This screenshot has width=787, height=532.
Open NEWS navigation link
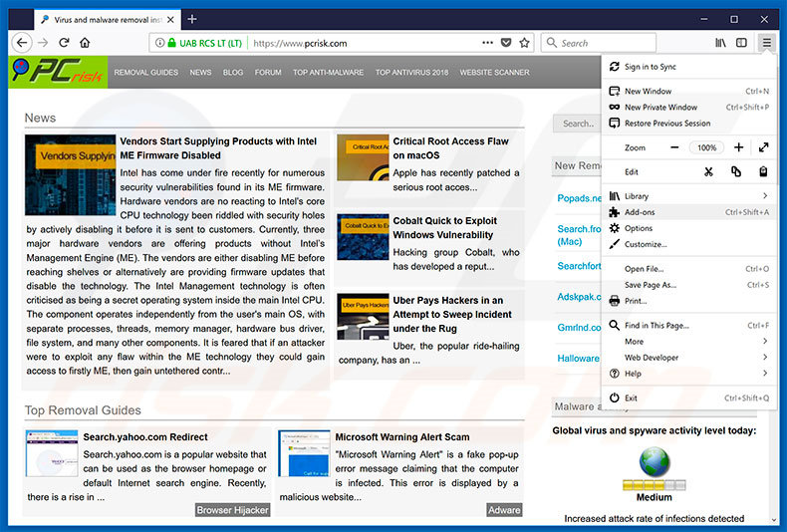pyautogui.click(x=201, y=73)
